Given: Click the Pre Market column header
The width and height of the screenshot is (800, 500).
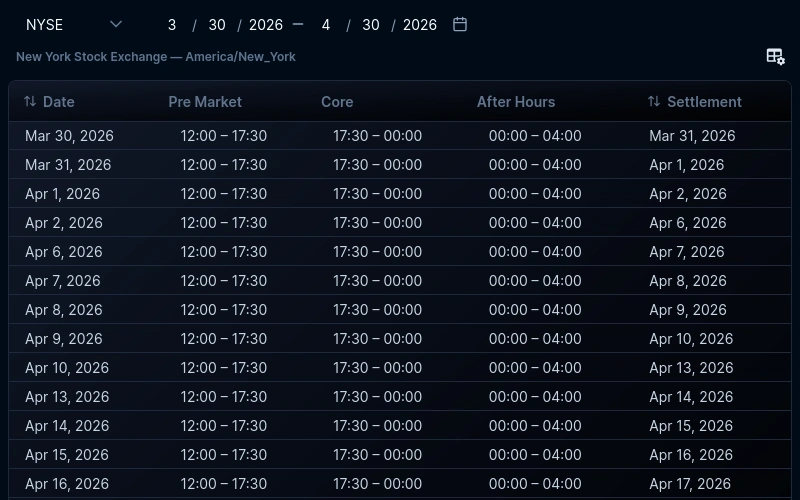Looking at the screenshot, I should click(205, 102).
